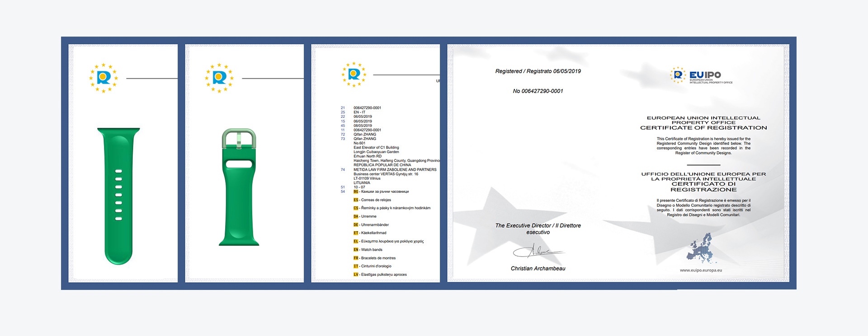Open the www.euipo.europa.eu link
The image size is (868, 336).
[701, 271]
